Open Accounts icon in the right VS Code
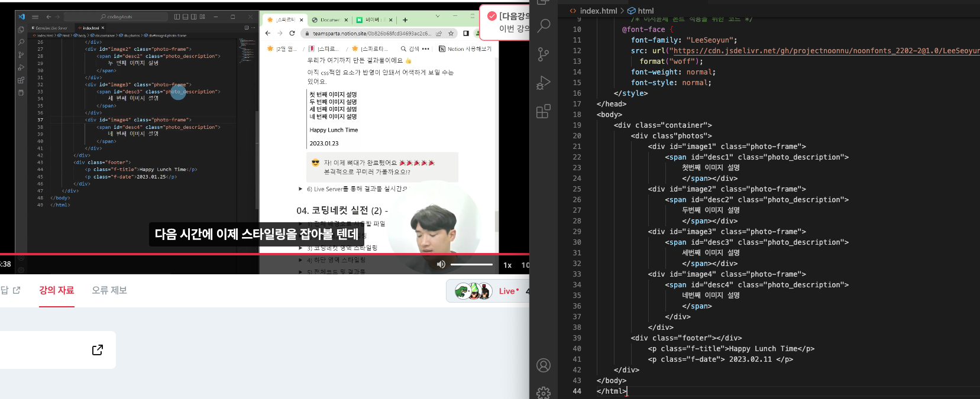Image resolution: width=980 pixels, height=399 pixels. tap(544, 365)
